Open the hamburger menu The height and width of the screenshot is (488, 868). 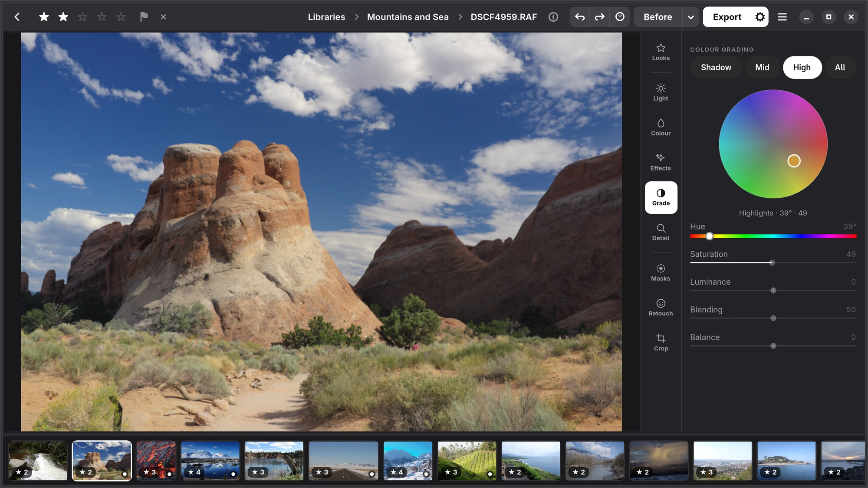(x=782, y=17)
